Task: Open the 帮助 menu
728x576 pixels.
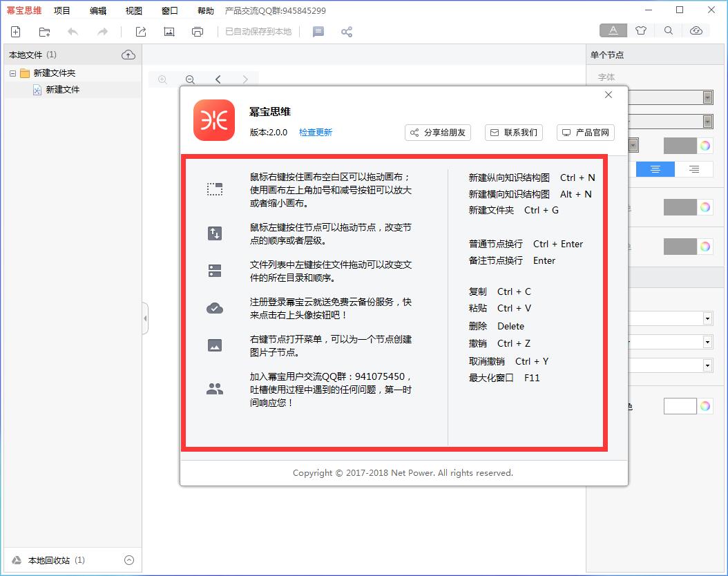Action: [205, 11]
